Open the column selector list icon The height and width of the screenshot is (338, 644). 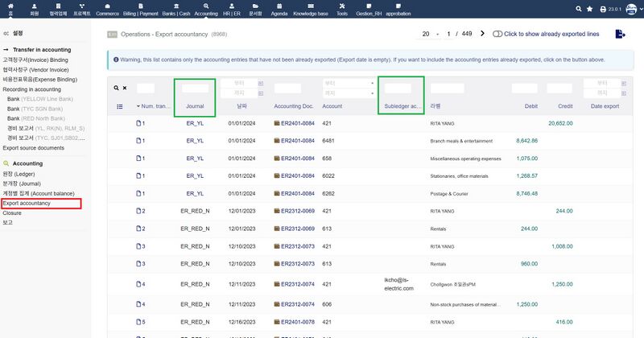[x=119, y=106]
